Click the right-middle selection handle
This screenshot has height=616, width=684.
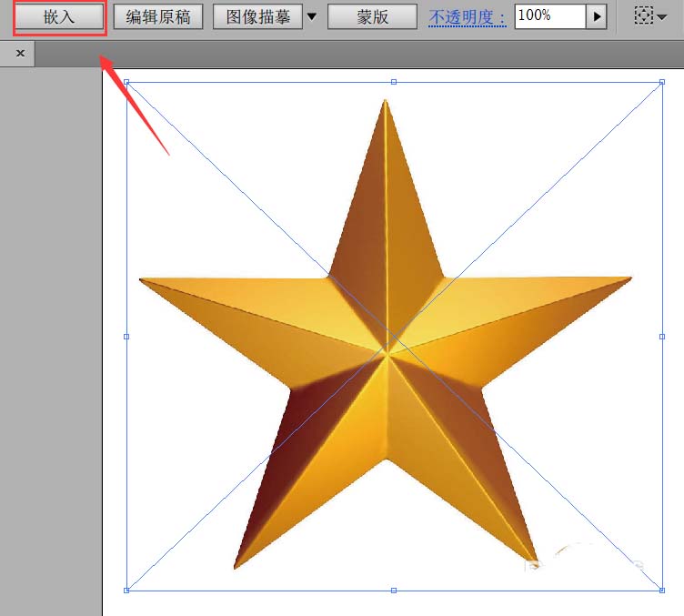point(662,337)
